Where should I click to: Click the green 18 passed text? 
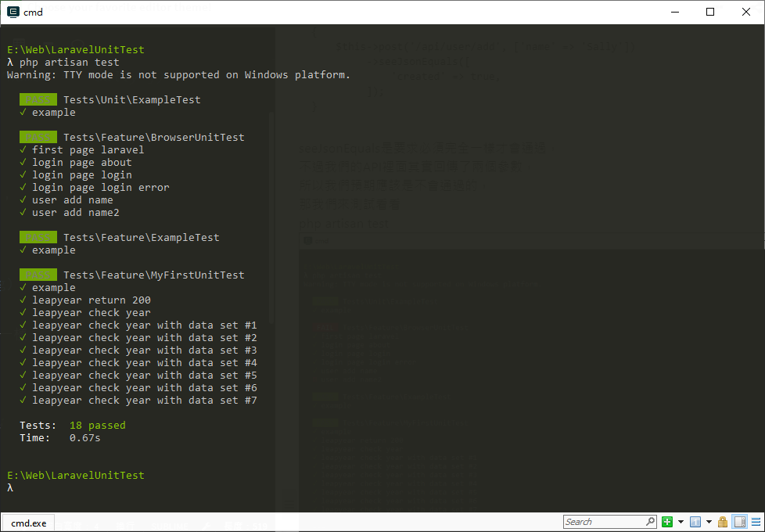coord(98,425)
